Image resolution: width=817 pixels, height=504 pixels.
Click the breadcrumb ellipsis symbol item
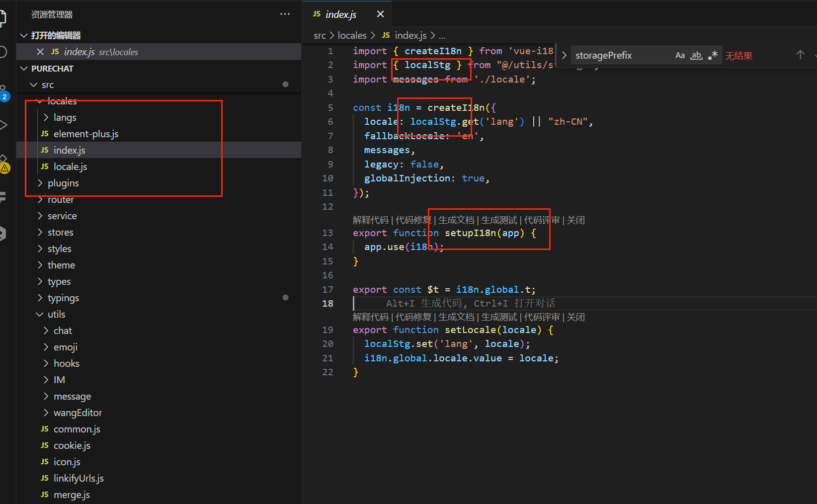coord(442,35)
